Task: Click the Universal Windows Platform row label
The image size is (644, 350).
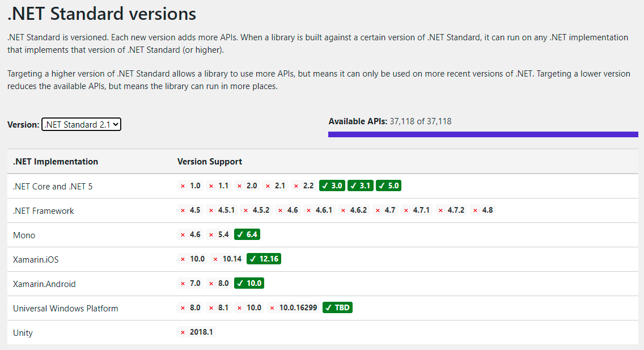Action: tap(65, 309)
